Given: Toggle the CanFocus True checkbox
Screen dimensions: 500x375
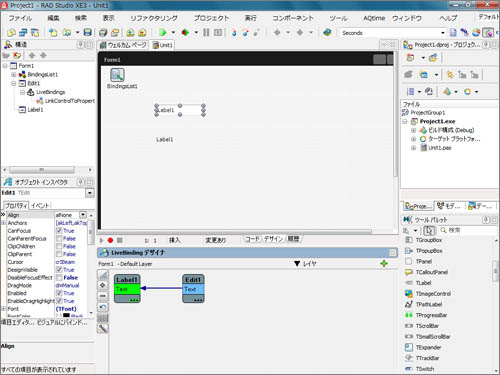Looking at the screenshot, I should [x=59, y=231].
